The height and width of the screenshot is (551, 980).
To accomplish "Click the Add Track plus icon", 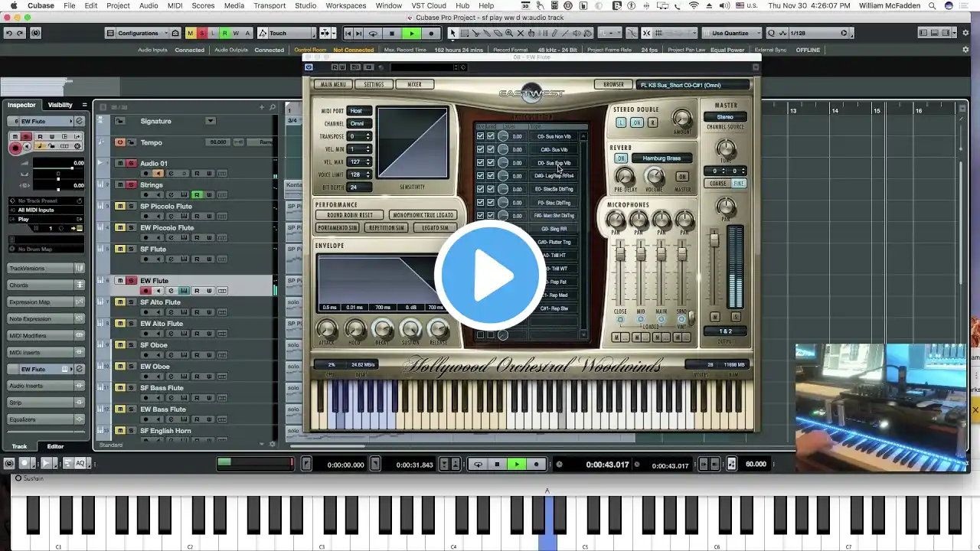I will (x=261, y=107).
